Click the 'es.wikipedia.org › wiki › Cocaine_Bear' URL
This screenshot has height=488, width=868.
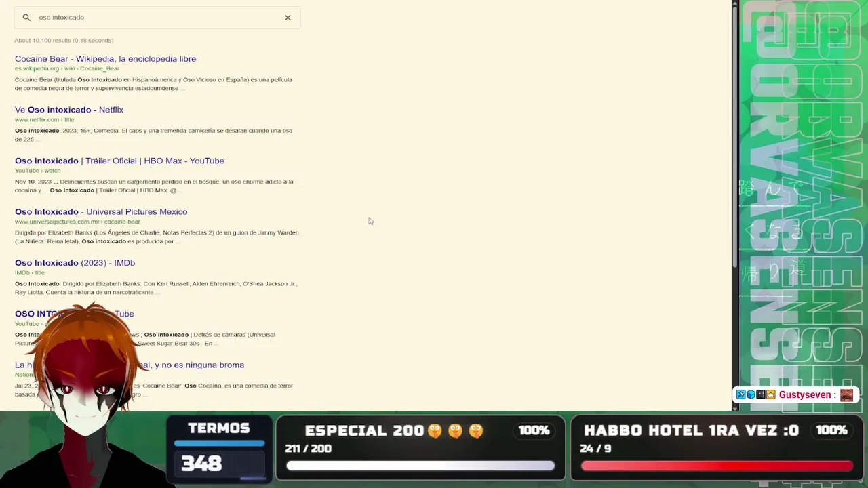click(x=67, y=68)
